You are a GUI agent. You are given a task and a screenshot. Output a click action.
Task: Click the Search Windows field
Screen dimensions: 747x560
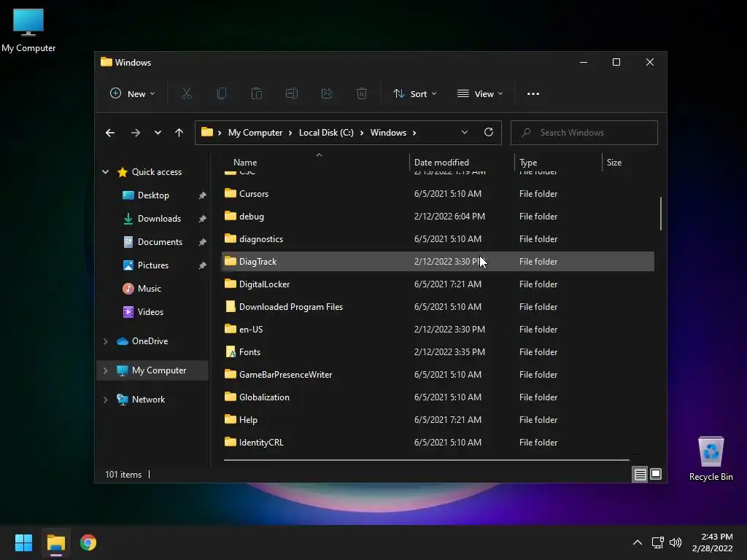click(x=584, y=133)
